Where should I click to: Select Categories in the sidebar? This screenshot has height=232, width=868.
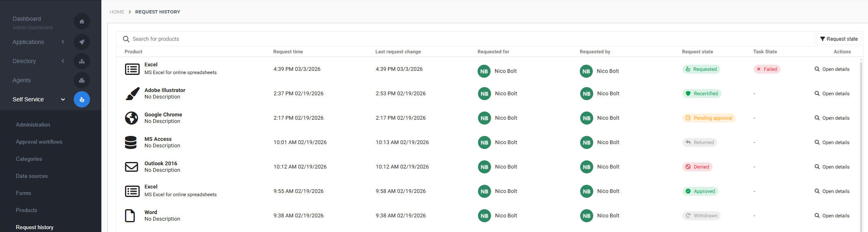tap(29, 159)
